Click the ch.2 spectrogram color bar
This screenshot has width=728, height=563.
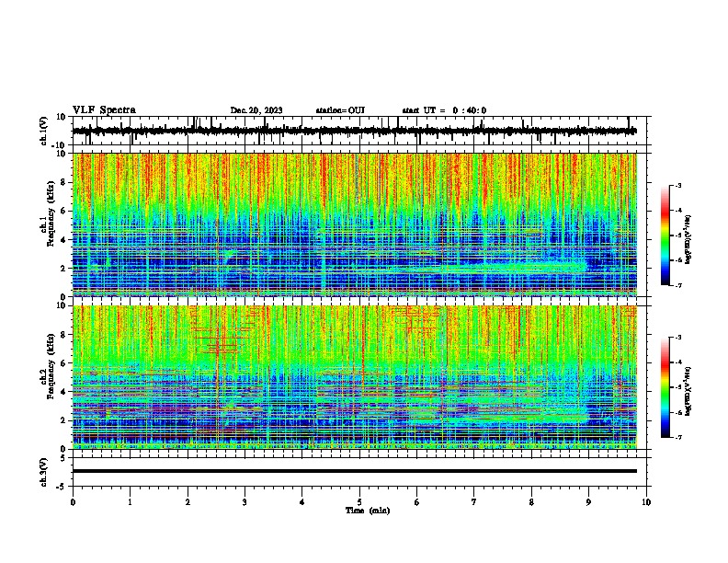tap(665, 387)
